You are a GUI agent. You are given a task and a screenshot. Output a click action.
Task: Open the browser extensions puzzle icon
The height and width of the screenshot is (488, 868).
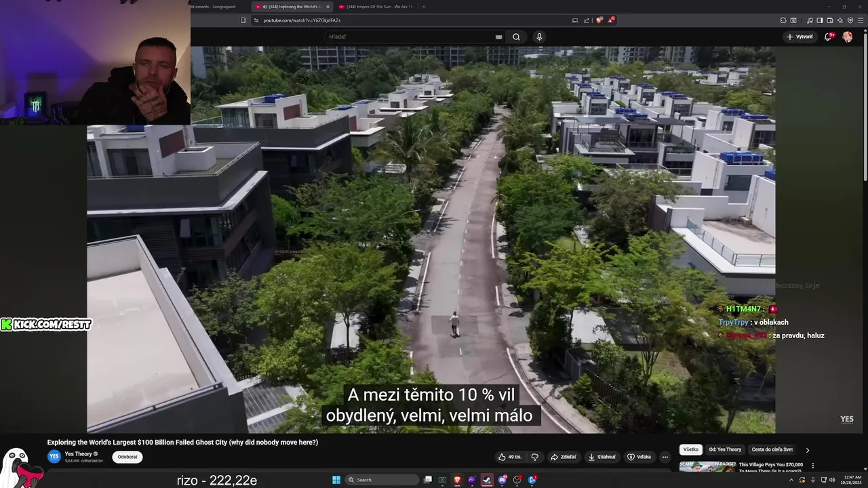(x=783, y=20)
